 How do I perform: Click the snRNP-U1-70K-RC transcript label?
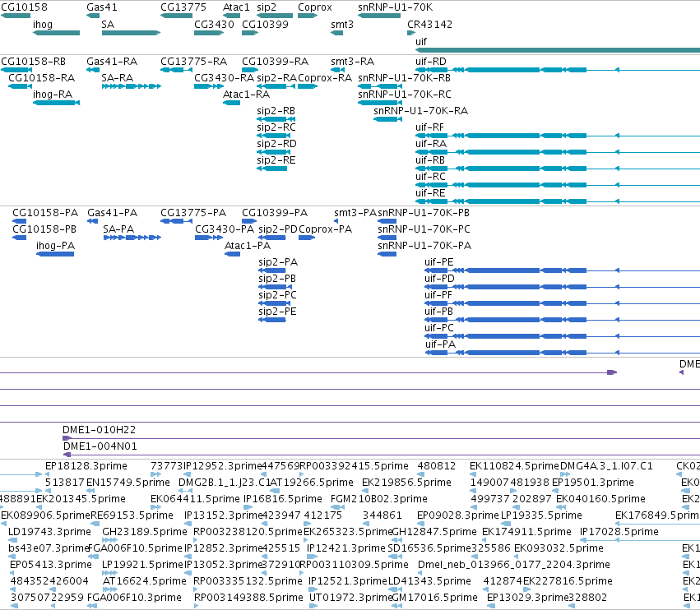[x=405, y=95]
